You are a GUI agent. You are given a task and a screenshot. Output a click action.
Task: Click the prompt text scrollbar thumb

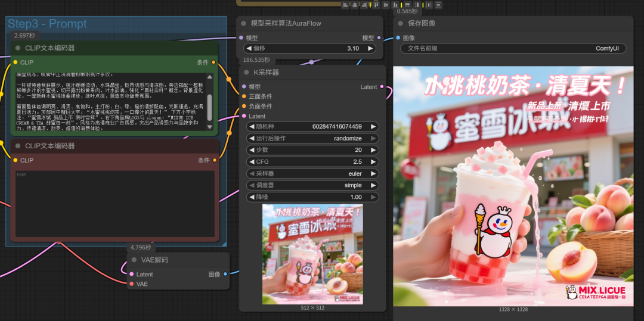[210, 107]
